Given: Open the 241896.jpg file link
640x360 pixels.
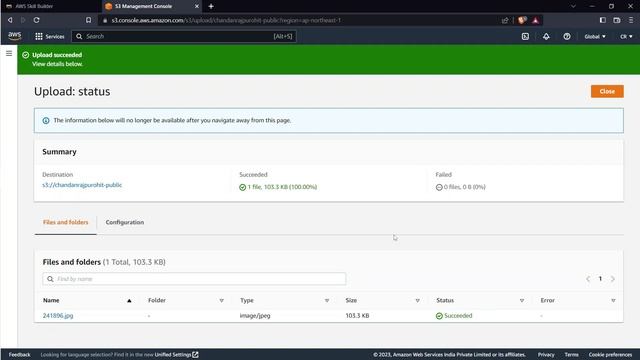Looking at the screenshot, I should click(58, 316).
